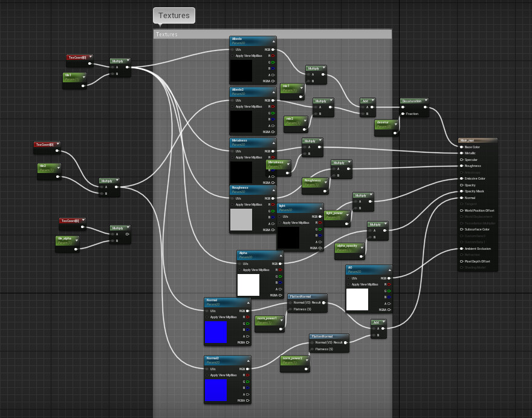Toggle Apply View MipBias pin on Normal node
This screenshot has width=532, height=418.
(x=207, y=317)
